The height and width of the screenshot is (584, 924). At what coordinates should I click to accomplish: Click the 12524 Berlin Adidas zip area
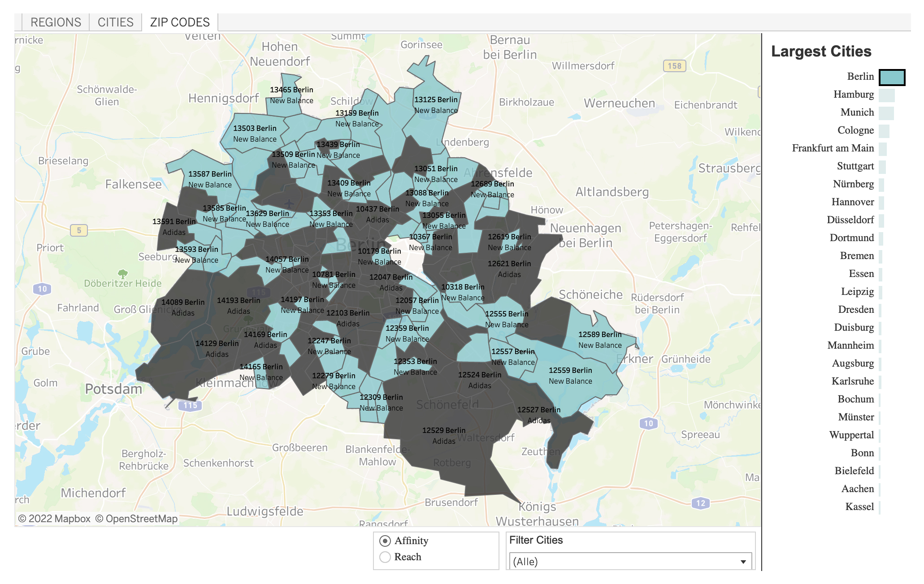pos(480,380)
